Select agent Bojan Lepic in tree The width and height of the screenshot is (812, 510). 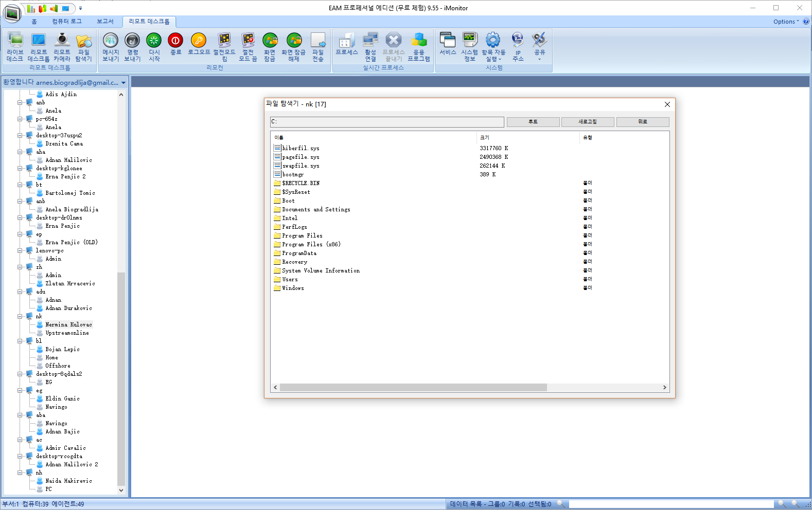(x=62, y=349)
